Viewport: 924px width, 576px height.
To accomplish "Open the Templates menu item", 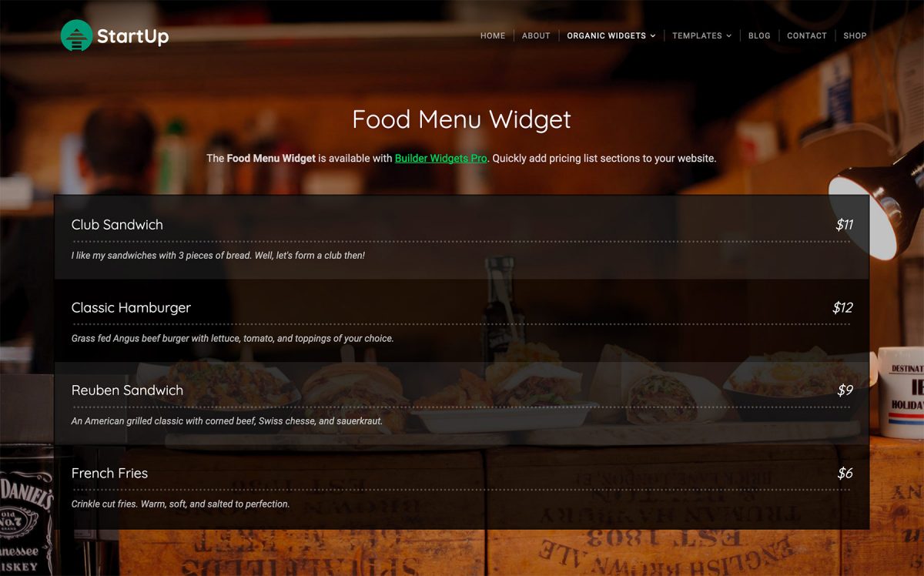I will point(697,35).
